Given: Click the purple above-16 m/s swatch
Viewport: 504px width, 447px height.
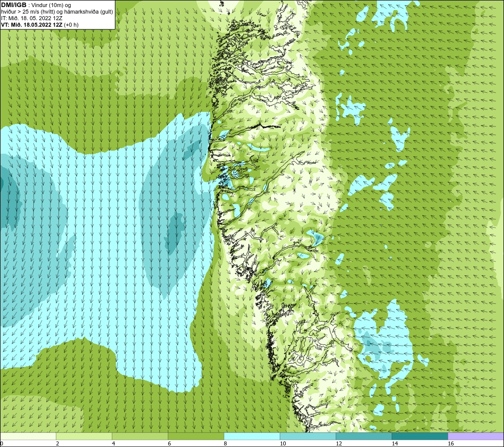Looking at the screenshot, I should click(476, 436).
